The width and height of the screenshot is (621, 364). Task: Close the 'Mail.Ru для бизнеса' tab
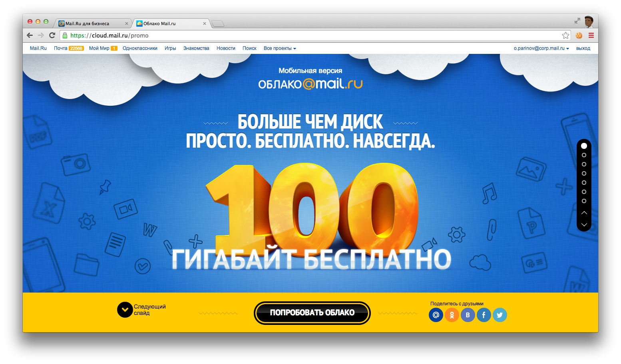click(127, 24)
